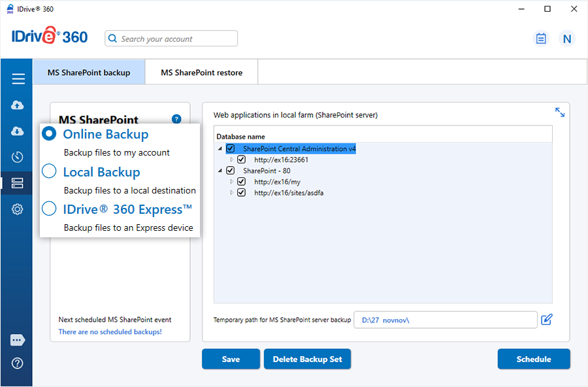Collapse the SharePoint - 80 tree node

(220, 171)
